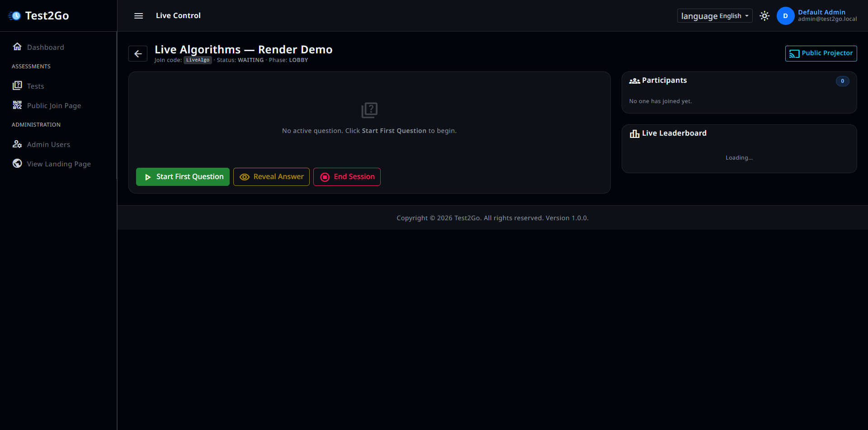The width and height of the screenshot is (868, 430).
Task: Click the Live Control page title
Action: coord(178,15)
